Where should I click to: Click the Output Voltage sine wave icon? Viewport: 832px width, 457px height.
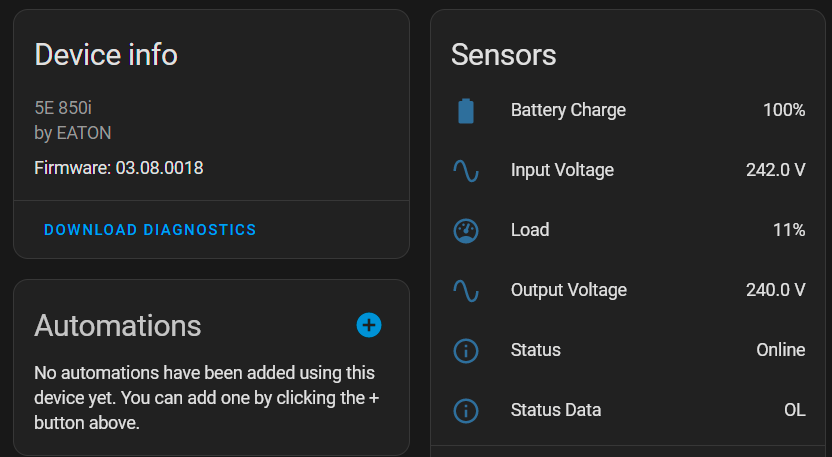[x=466, y=291]
